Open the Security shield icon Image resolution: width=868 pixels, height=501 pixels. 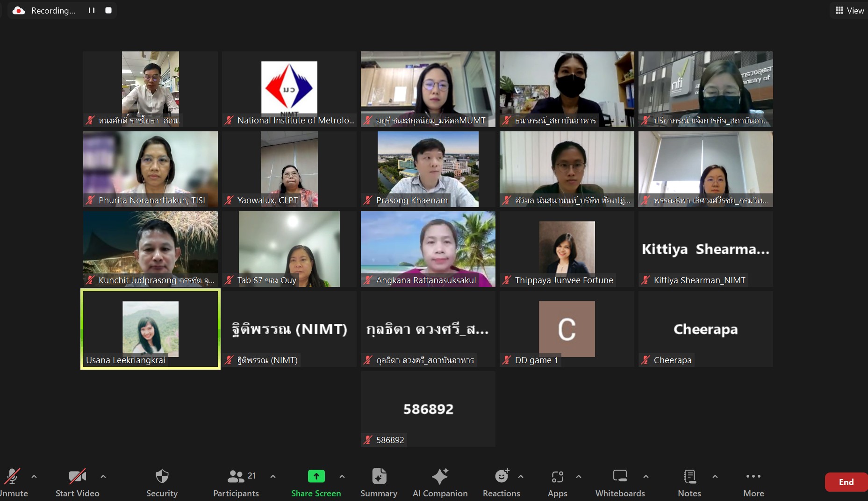(x=162, y=477)
